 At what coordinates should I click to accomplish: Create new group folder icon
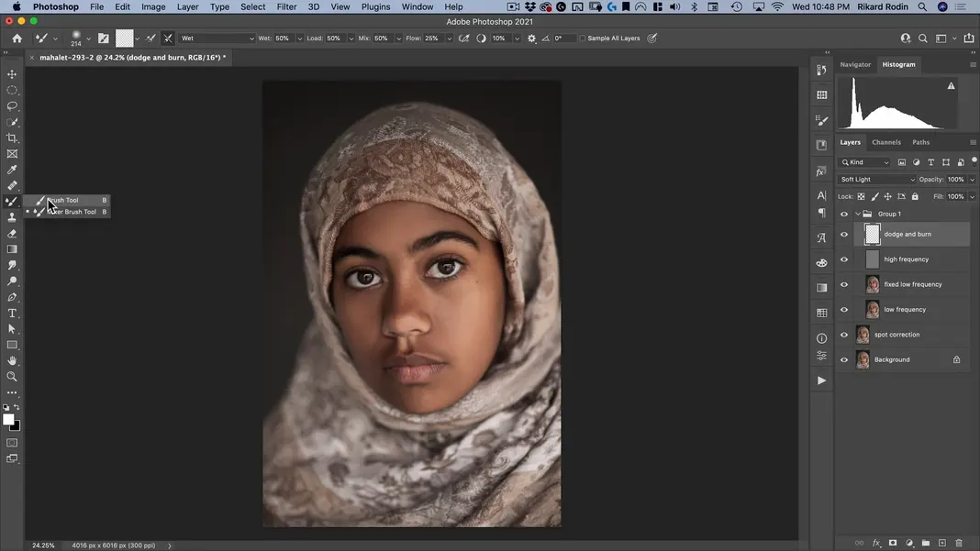coord(926,543)
